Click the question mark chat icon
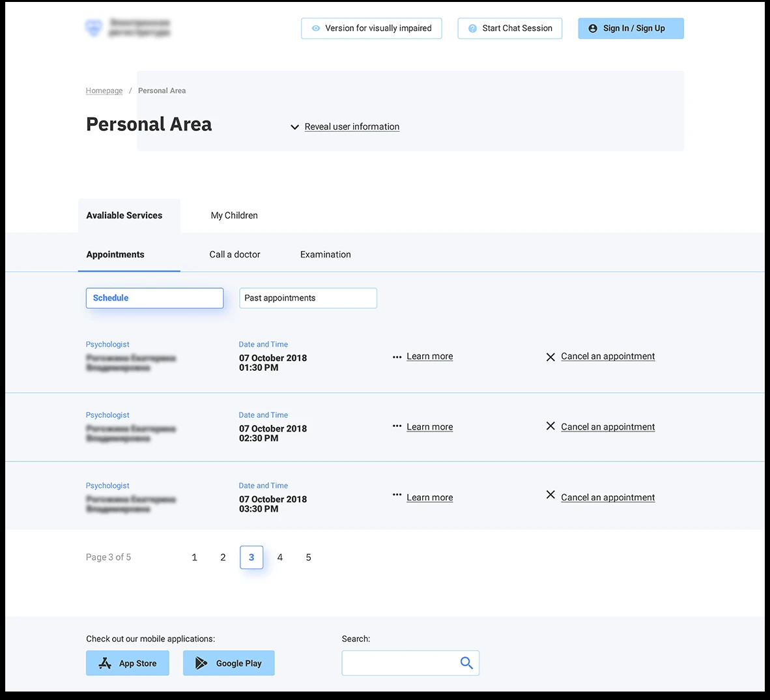This screenshot has height=700, width=770. (x=472, y=29)
